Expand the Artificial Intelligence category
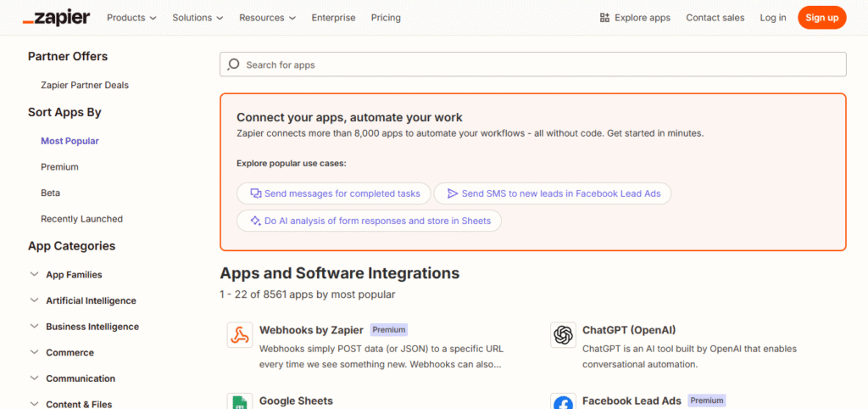This screenshot has height=409, width=868. (83, 300)
